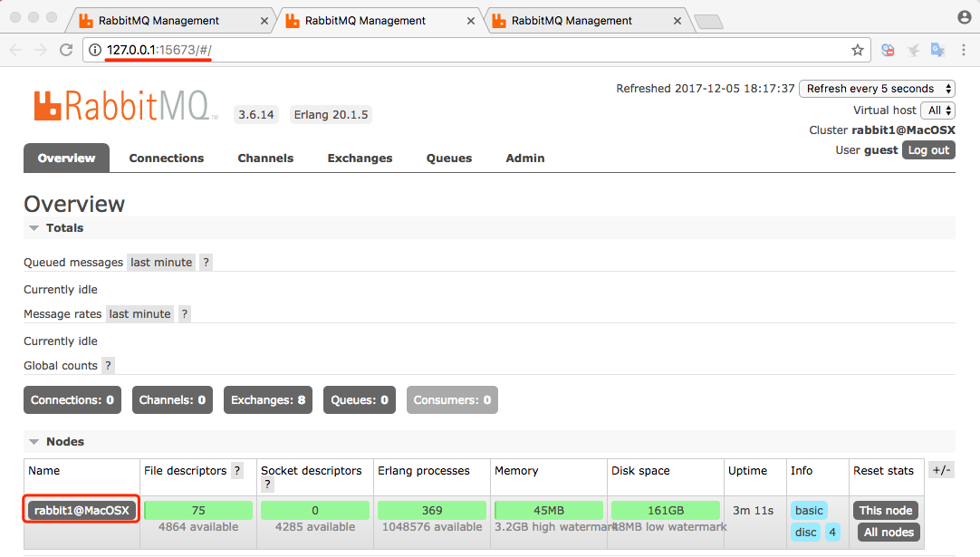This screenshot has height=557, width=980.
Task: Open node rabbit1@MacOSX details
Action: (82, 510)
